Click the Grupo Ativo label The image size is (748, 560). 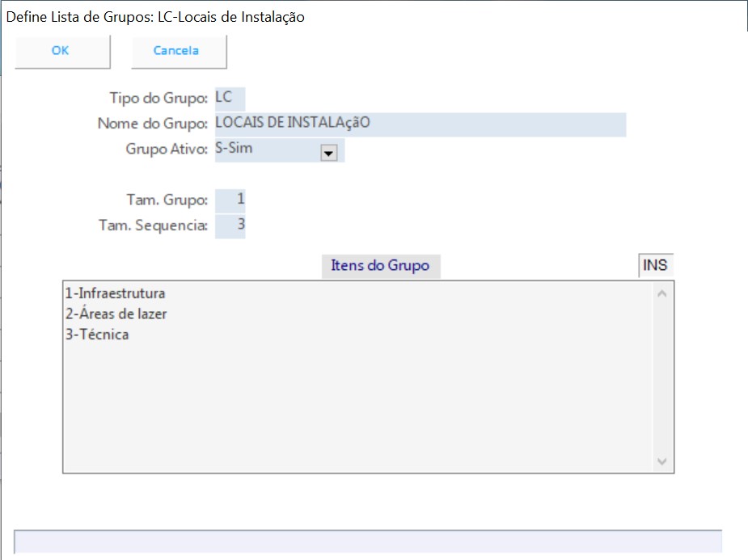pyautogui.click(x=167, y=150)
